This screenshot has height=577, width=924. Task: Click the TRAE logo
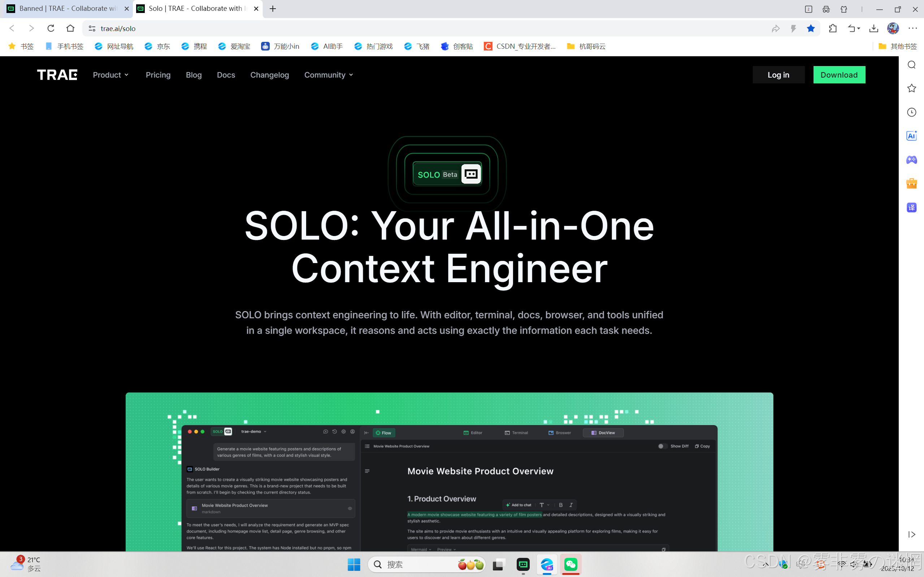click(57, 75)
